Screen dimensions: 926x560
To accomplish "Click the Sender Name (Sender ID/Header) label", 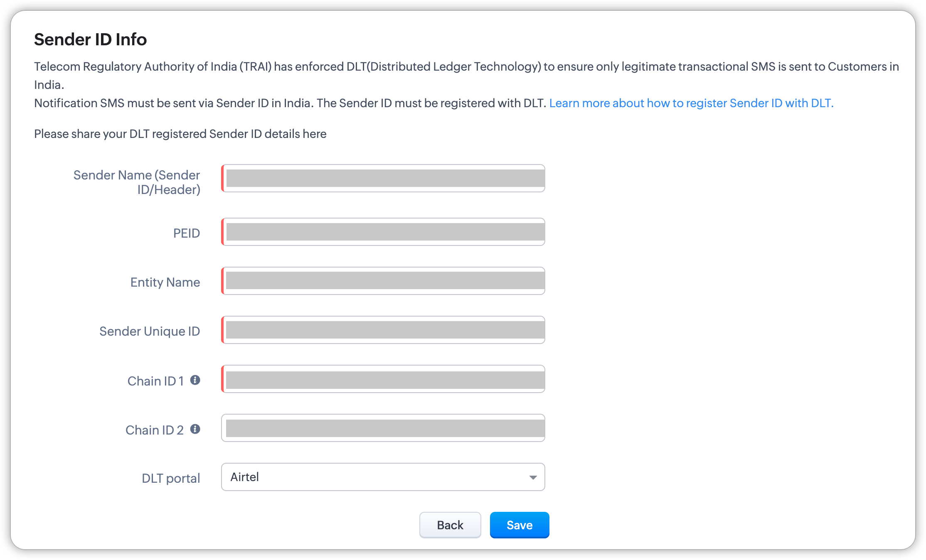I will click(137, 182).
